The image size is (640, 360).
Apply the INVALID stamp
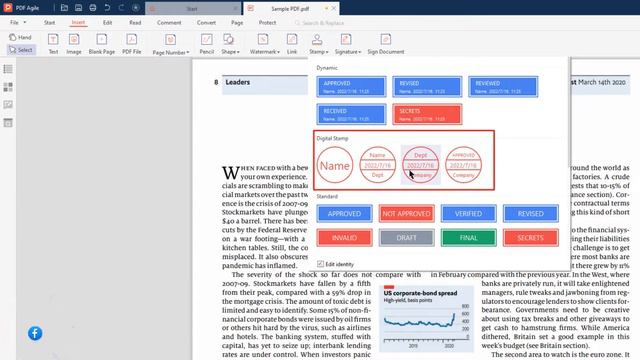tap(344, 238)
